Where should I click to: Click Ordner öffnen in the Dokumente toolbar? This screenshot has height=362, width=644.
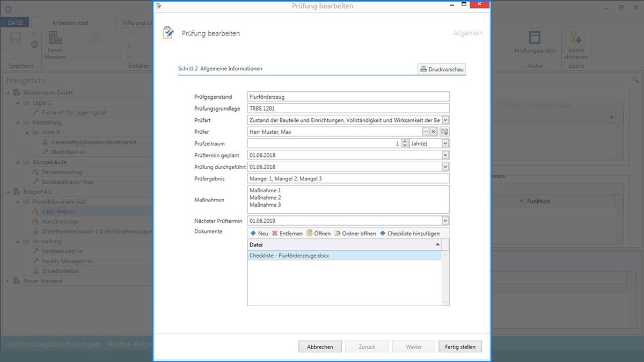355,234
